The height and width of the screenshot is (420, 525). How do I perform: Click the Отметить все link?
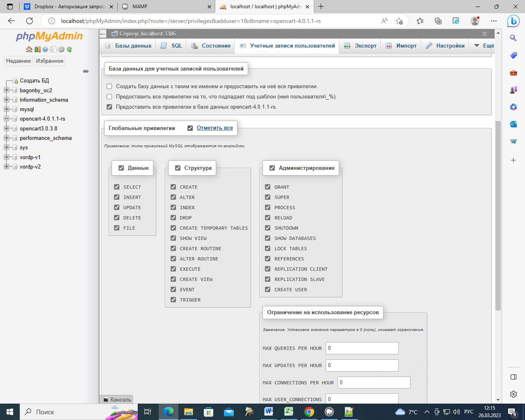(x=215, y=128)
